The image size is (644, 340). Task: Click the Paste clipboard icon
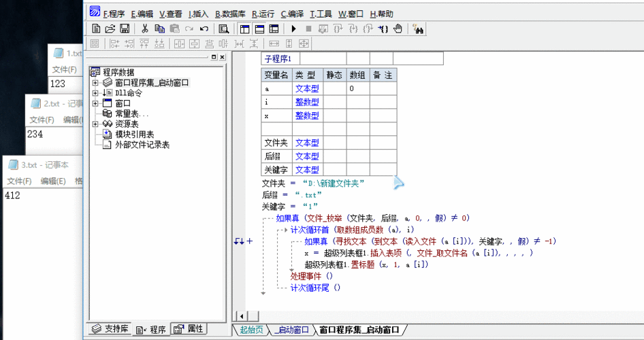point(174,29)
